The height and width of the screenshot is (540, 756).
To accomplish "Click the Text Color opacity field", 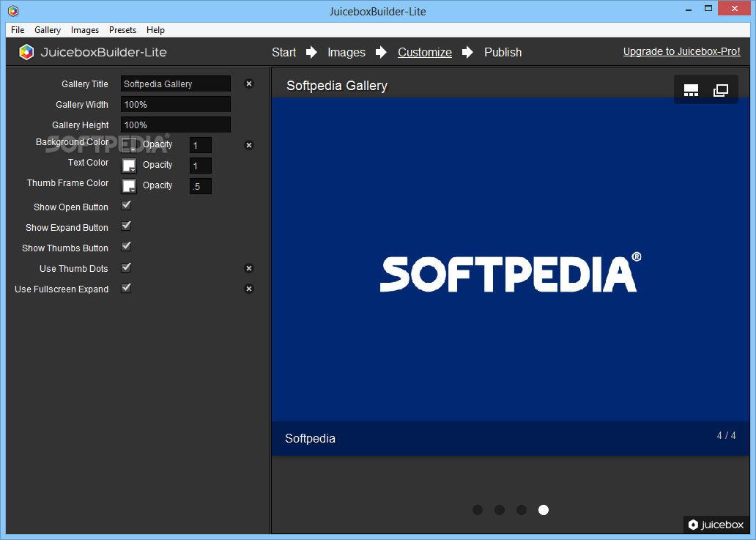I will (201, 166).
